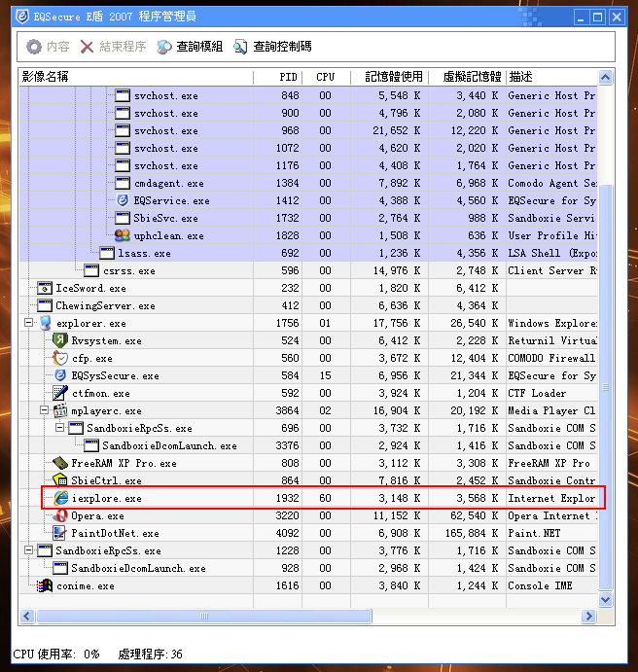The image size is (638, 672).
Task: Click the Rvsystem.exe Returnil shield icon
Action: click(60, 340)
